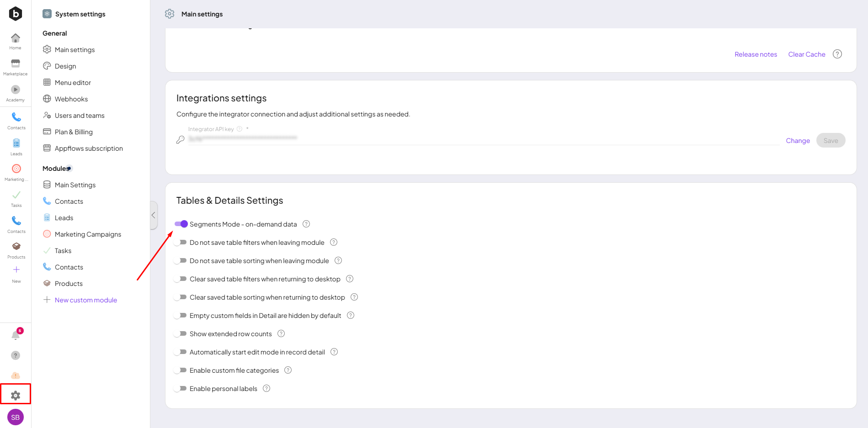Viewport: 868px width, 428px height.
Task: Enable personal labels toggle
Action: tap(181, 389)
